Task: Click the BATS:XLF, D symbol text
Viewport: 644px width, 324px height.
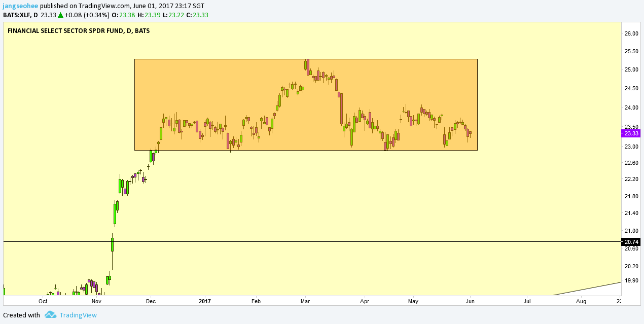Action: [x=20, y=15]
